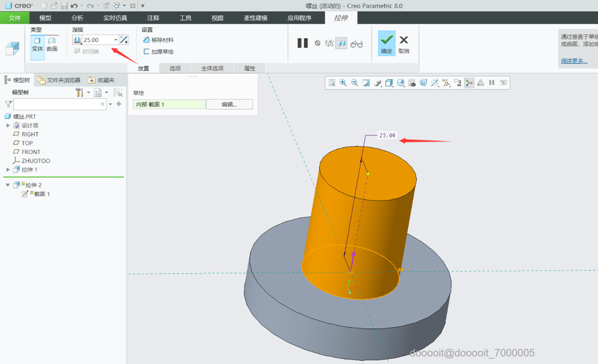
Task: Open the 阅读更多 read more link
Action: (574, 61)
